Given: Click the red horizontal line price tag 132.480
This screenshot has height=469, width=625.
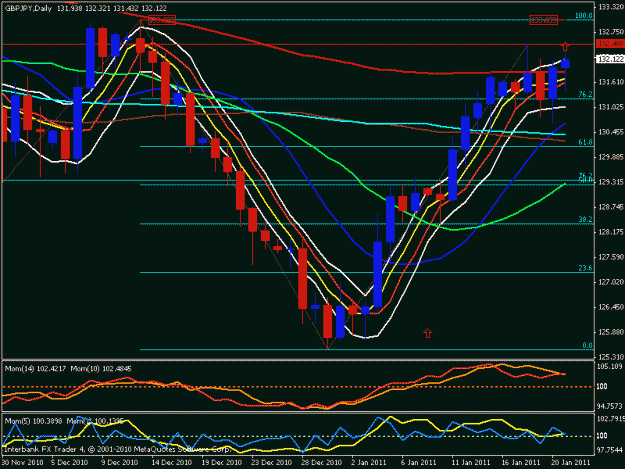Looking at the screenshot, I should [x=610, y=44].
